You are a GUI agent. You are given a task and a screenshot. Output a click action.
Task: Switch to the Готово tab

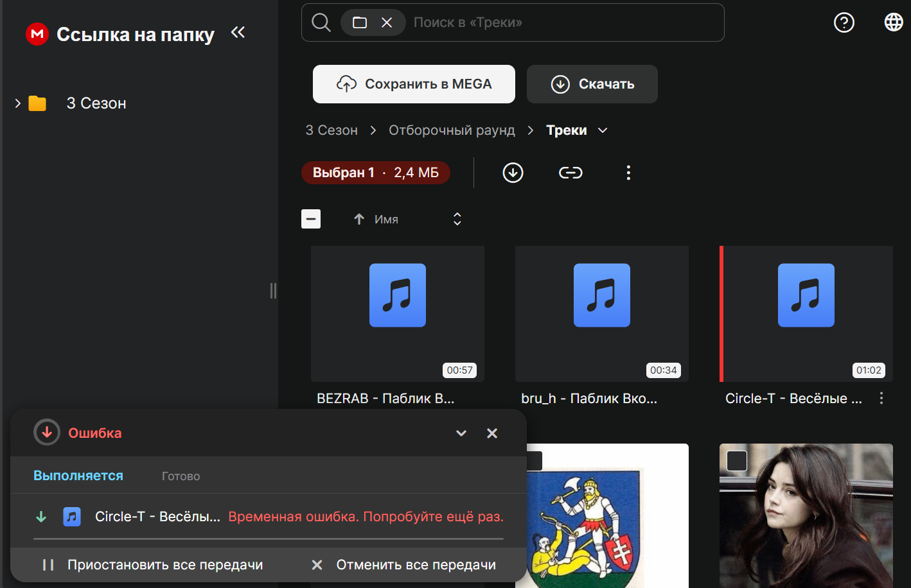[181, 476]
